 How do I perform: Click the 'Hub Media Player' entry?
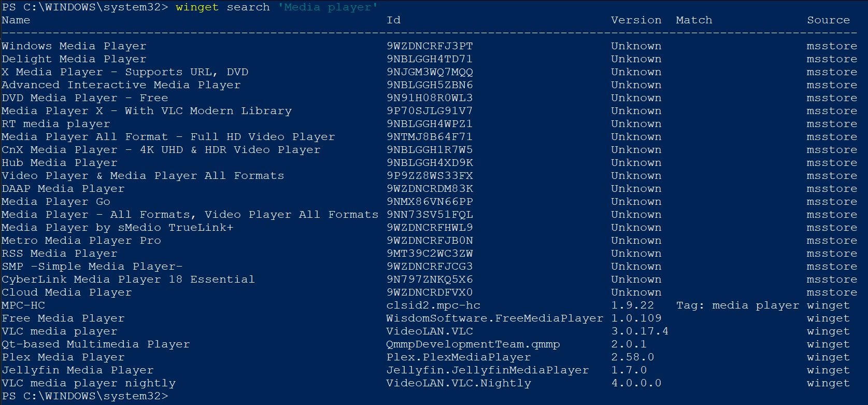[x=60, y=163]
